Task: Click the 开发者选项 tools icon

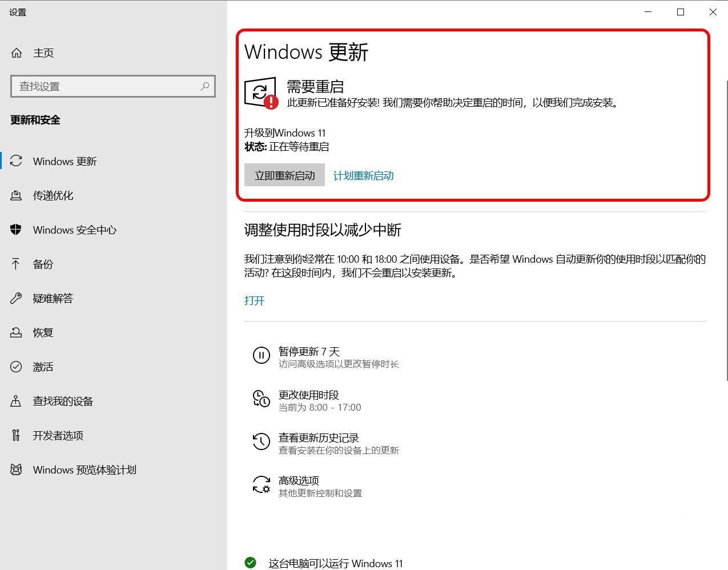Action: 16,435
